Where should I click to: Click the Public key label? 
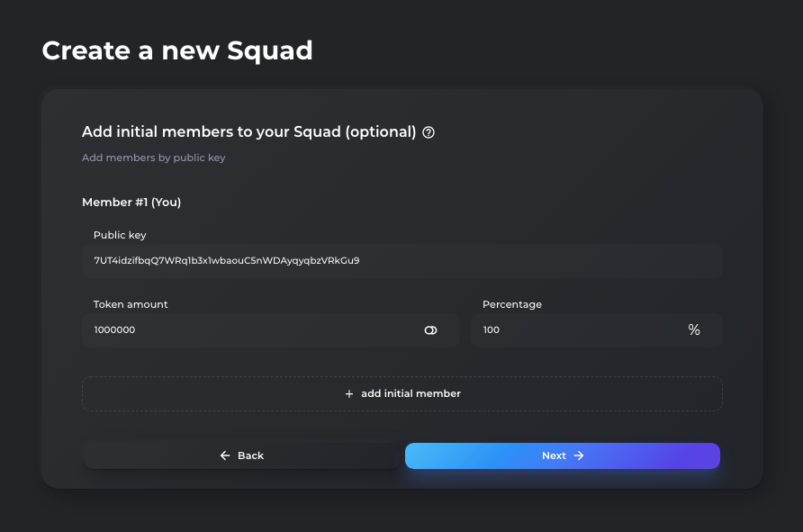[120, 235]
